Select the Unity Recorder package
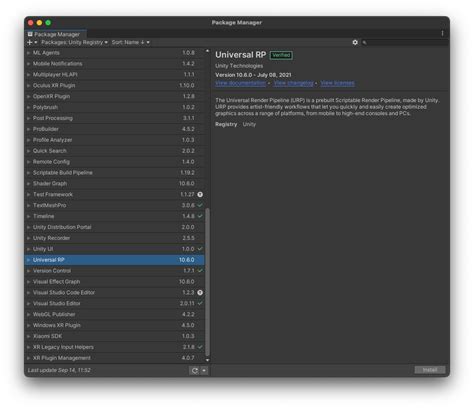This screenshot has height=409, width=474. [x=115, y=238]
